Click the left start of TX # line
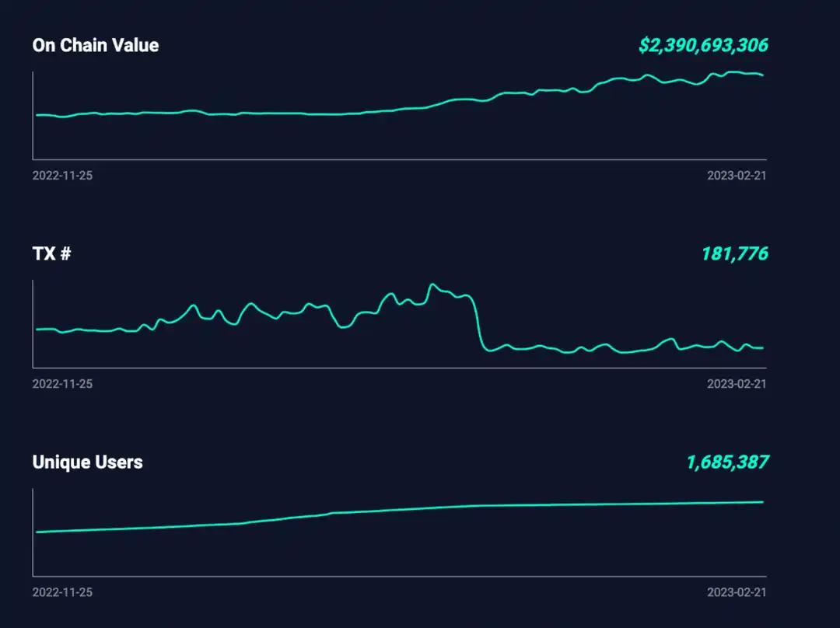Image resolution: width=840 pixels, height=628 pixels. [x=37, y=330]
